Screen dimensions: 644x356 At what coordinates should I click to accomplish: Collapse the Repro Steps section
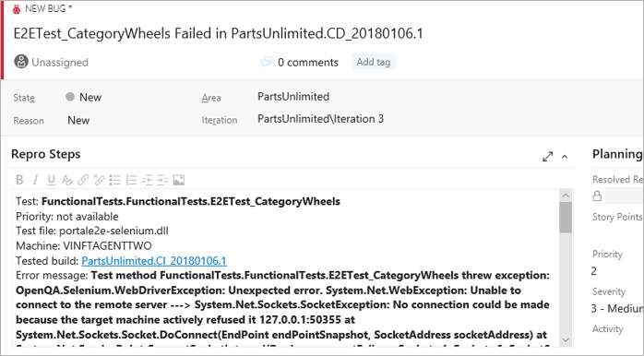(565, 157)
